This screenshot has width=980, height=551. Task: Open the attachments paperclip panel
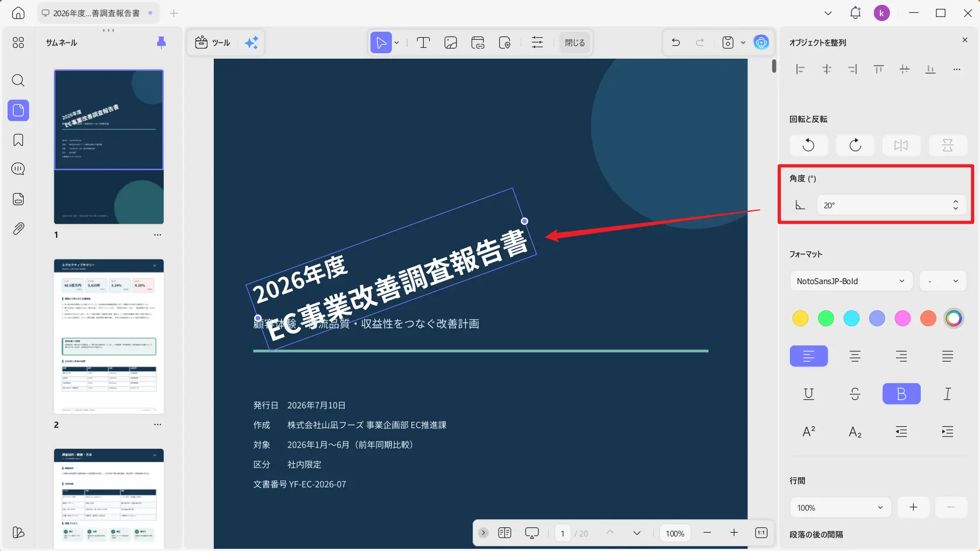pos(18,229)
